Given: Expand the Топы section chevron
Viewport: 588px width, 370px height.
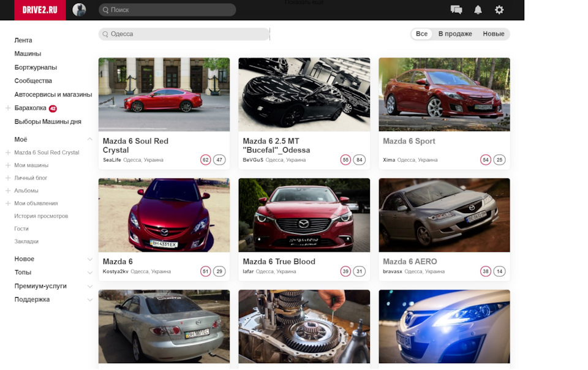Looking at the screenshot, I should point(89,273).
